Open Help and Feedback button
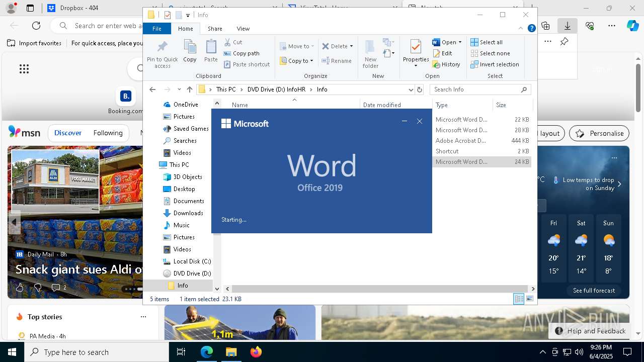Screen dimensions: 644x362 (590, 331)
